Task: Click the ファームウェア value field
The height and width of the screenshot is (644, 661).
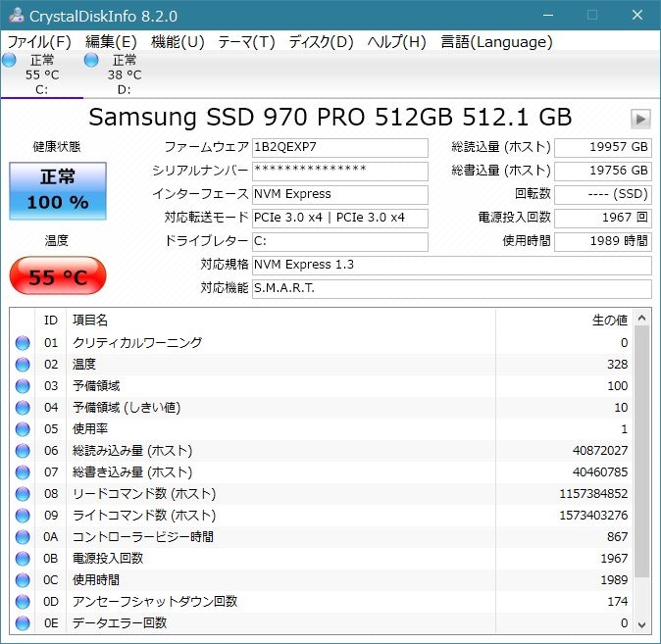Action: (x=339, y=148)
